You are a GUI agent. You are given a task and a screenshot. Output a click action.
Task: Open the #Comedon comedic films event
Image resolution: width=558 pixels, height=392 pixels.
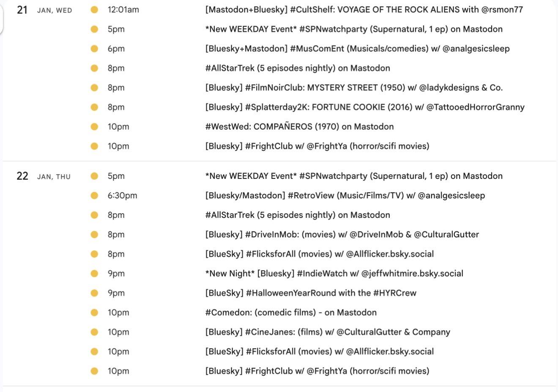click(x=291, y=313)
